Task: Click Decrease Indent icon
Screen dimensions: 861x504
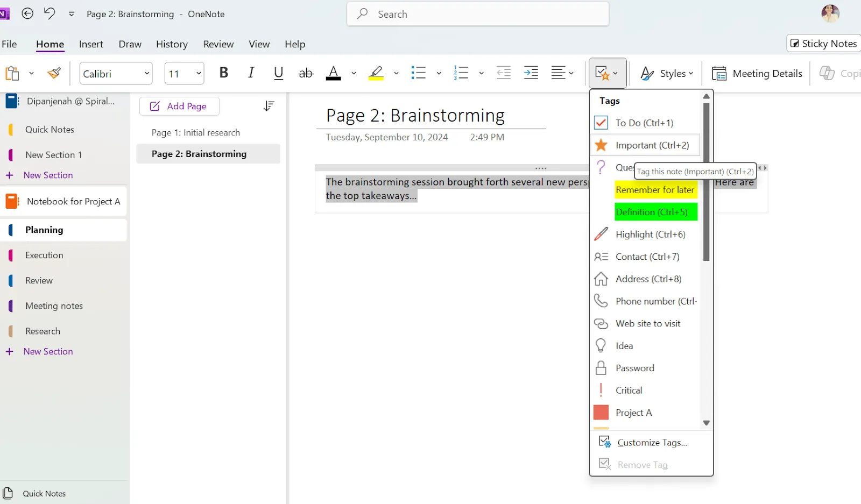Action: point(504,73)
